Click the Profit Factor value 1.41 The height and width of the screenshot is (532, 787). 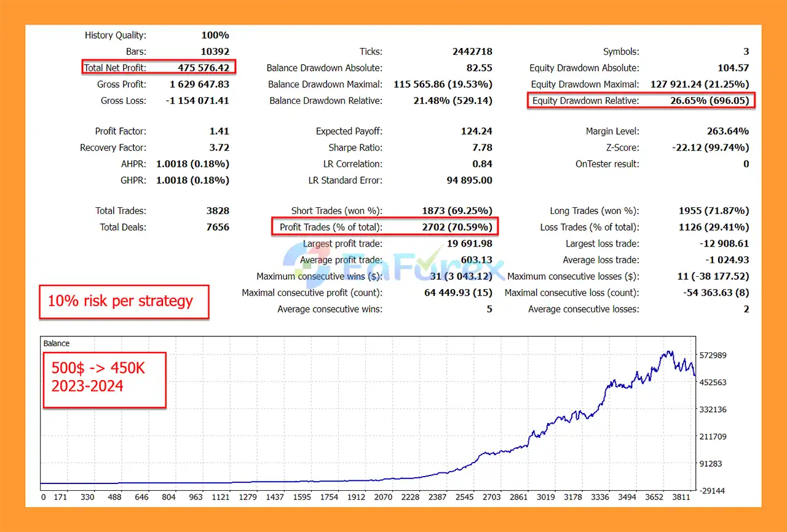coord(219,131)
